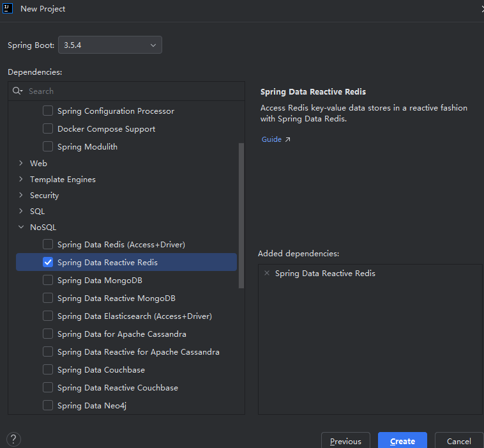Select Spring Data Reactive Redis in added dependencies

(x=326, y=274)
